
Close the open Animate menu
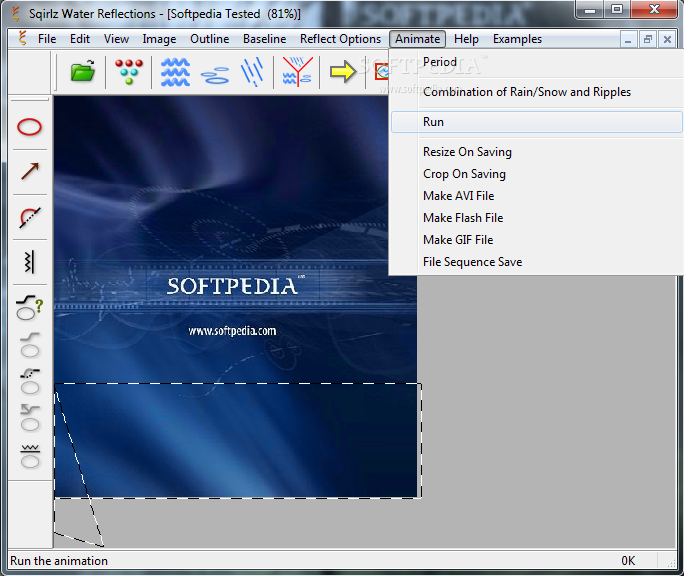click(417, 39)
